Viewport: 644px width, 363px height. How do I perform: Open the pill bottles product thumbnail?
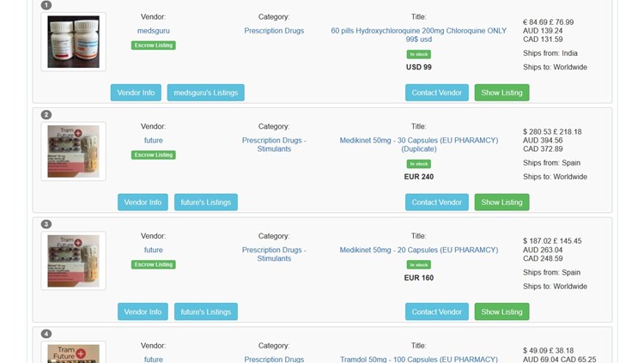(x=74, y=42)
